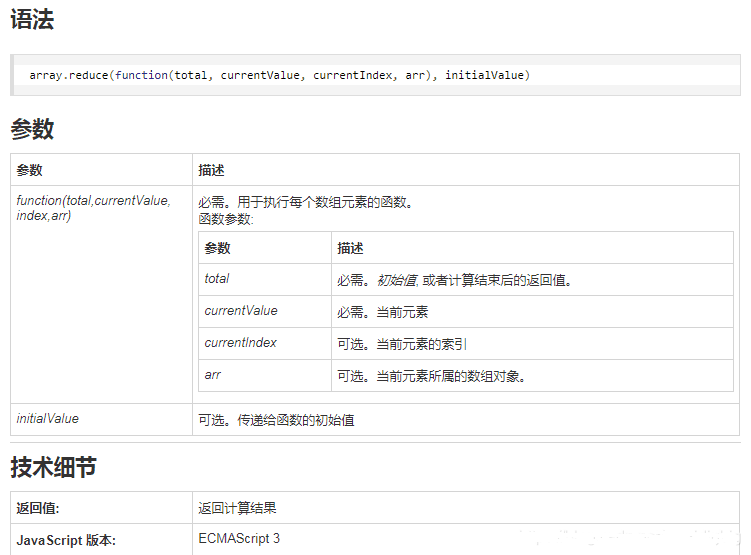Click the text 可选。传递给函数的初始值
This screenshot has height=555, width=751.
[x=277, y=420]
